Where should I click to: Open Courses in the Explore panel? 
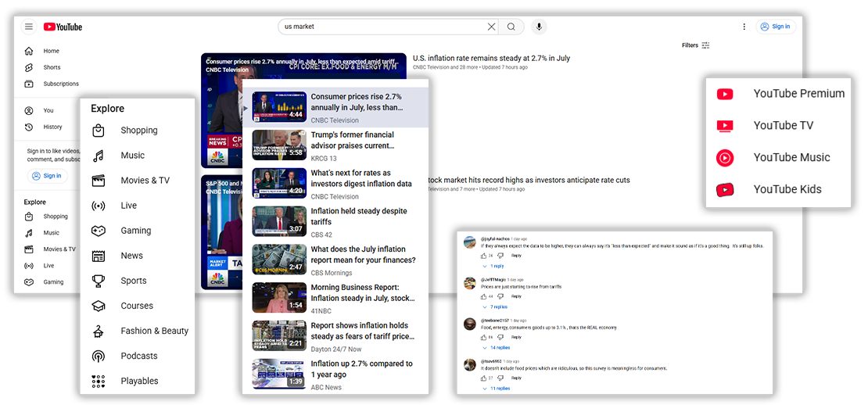(138, 306)
